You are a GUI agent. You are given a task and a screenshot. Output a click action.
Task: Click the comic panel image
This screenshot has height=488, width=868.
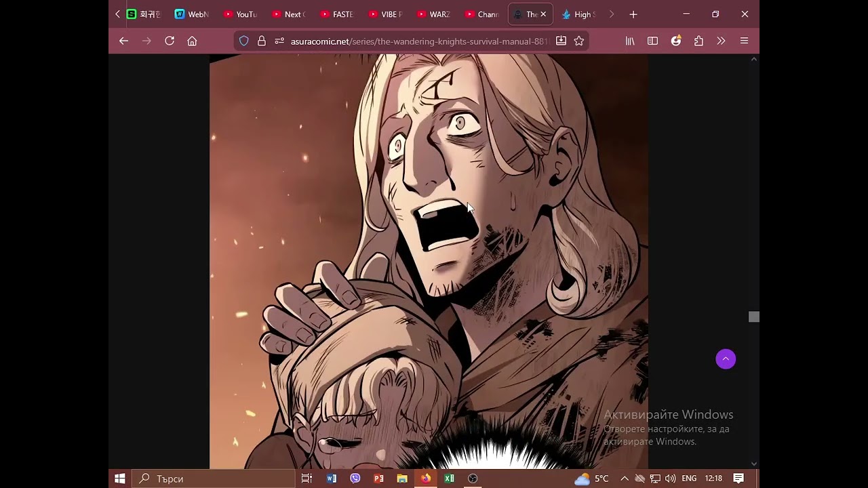[x=429, y=262]
